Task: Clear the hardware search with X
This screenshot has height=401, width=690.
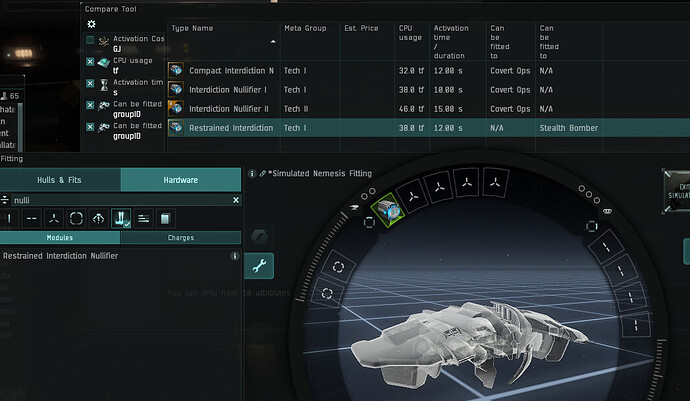Action: pos(236,200)
